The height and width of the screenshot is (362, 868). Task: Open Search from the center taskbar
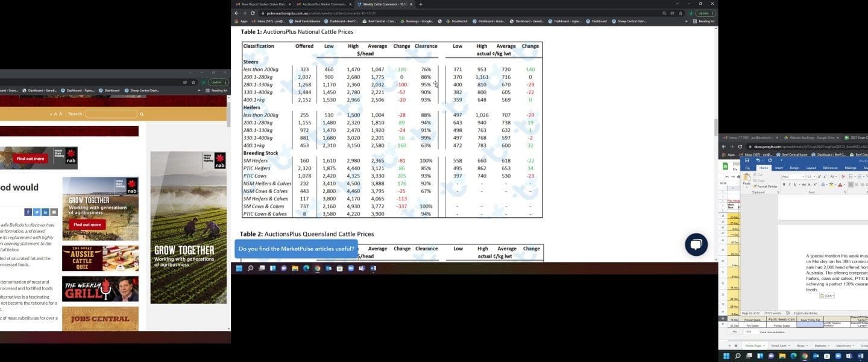[x=250, y=268]
